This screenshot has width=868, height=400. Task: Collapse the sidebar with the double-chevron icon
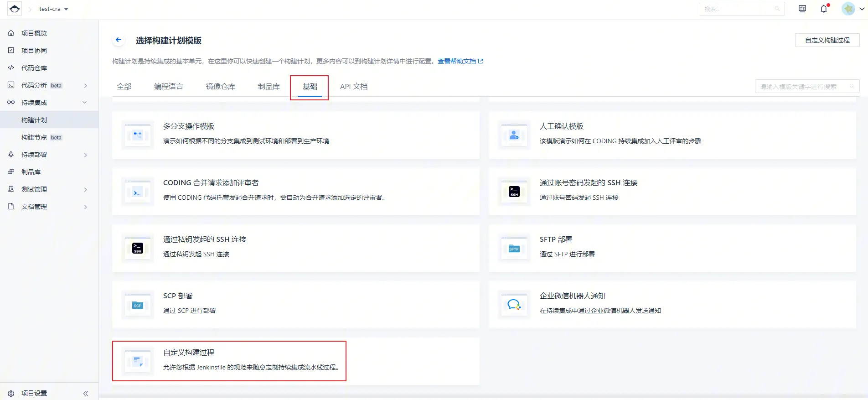86,393
